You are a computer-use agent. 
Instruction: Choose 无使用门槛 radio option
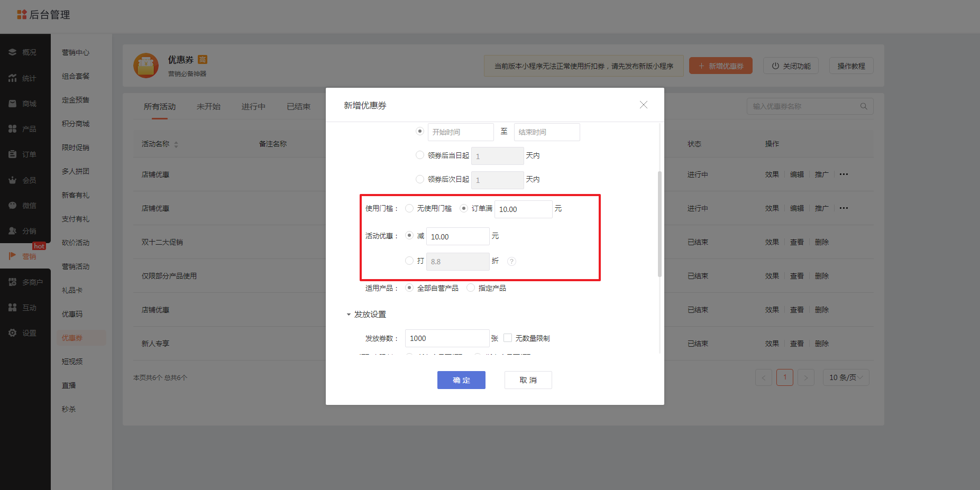409,208
